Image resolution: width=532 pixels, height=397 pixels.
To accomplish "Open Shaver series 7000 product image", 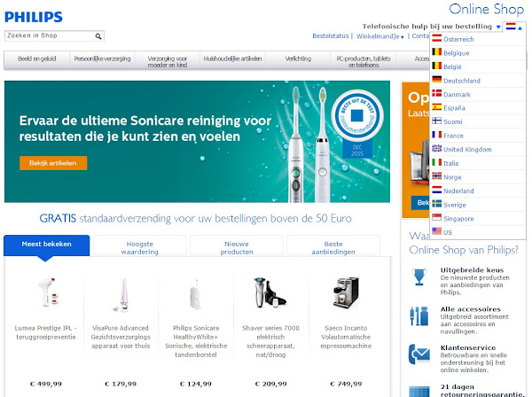I will tap(270, 292).
